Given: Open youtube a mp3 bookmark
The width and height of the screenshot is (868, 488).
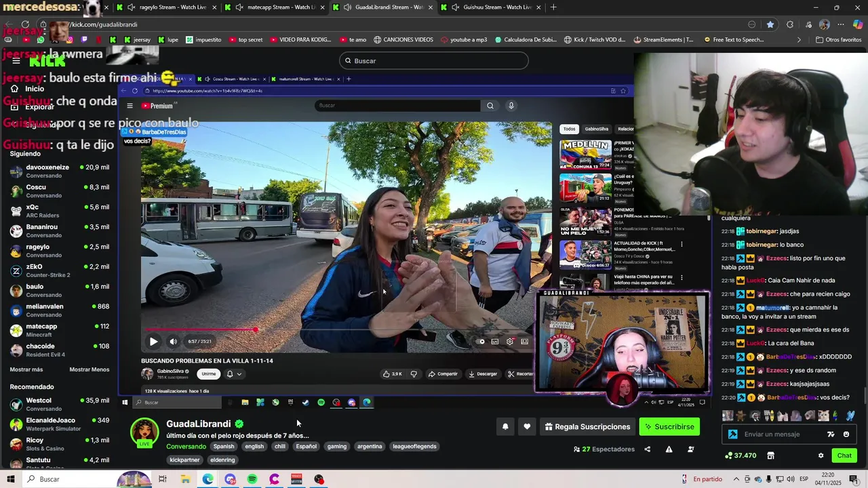Looking at the screenshot, I should click(x=464, y=40).
